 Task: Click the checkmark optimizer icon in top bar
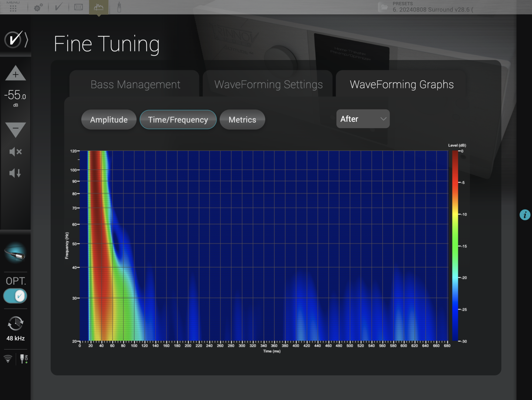(58, 7)
